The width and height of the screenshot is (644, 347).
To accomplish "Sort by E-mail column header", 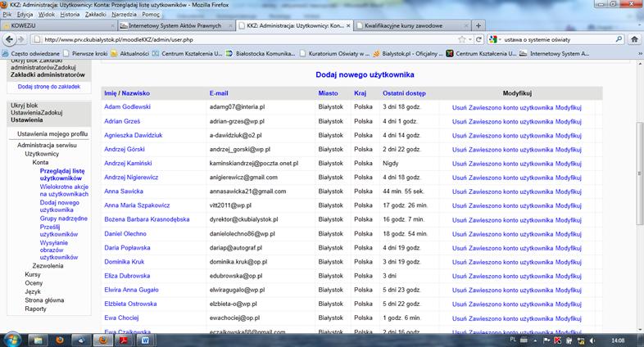I will click(x=219, y=93).
